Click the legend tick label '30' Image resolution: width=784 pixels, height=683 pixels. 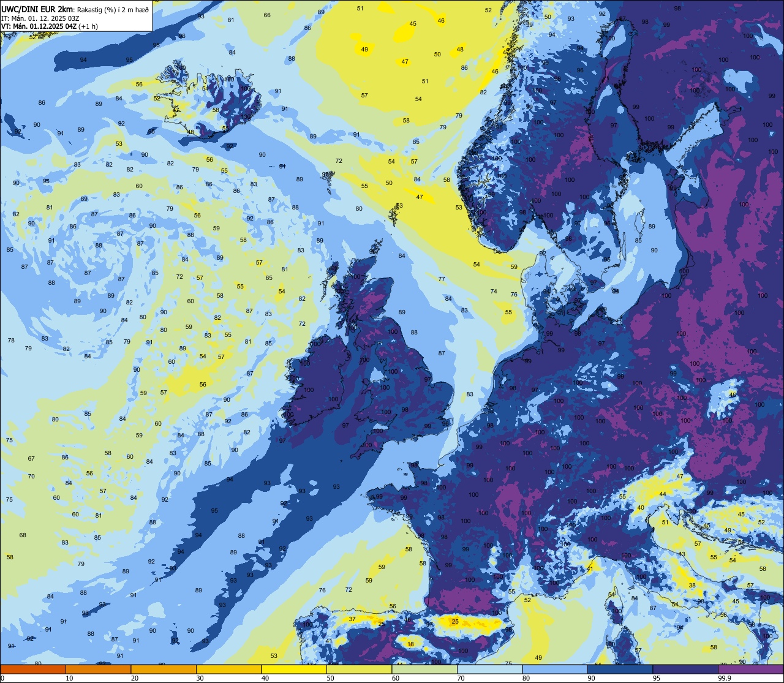pos(200,678)
